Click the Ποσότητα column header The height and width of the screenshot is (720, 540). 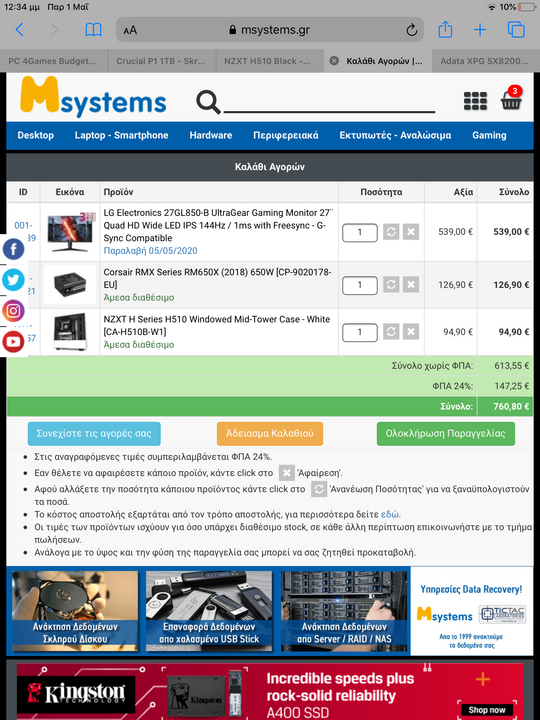click(381, 192)
